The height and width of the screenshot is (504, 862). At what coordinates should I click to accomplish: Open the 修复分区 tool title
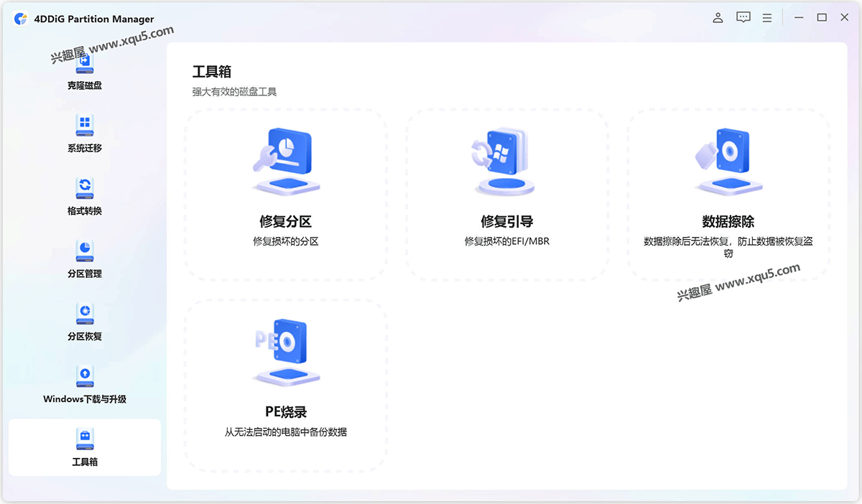click(285, 222)
